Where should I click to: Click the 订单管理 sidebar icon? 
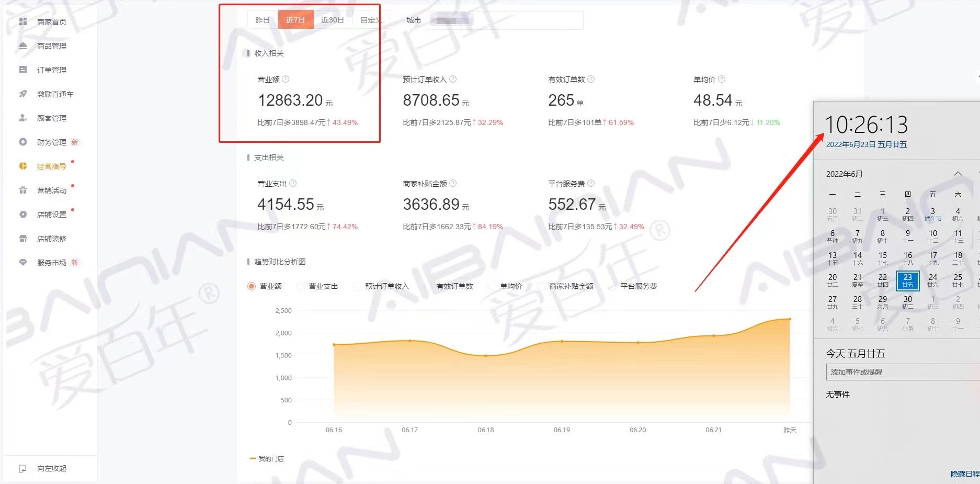23,70
